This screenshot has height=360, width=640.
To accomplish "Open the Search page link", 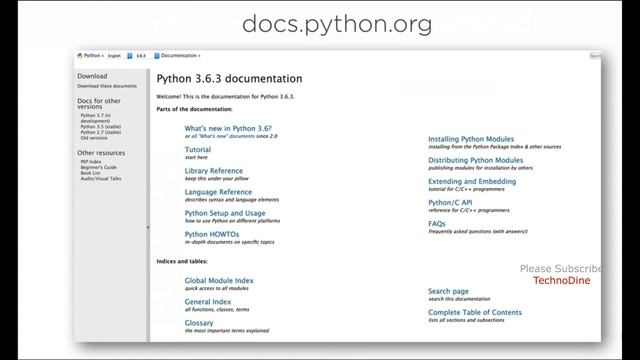I will click(448, 291).
